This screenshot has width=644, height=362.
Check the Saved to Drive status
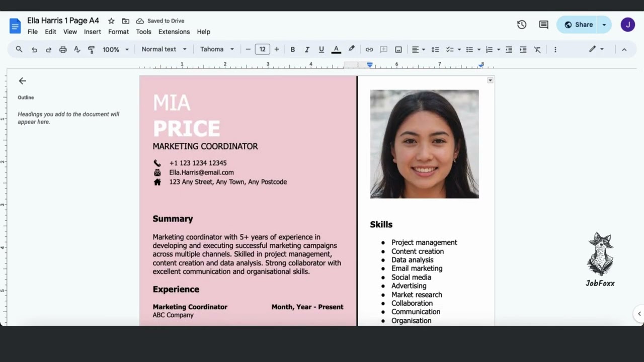tap(160, 21)
